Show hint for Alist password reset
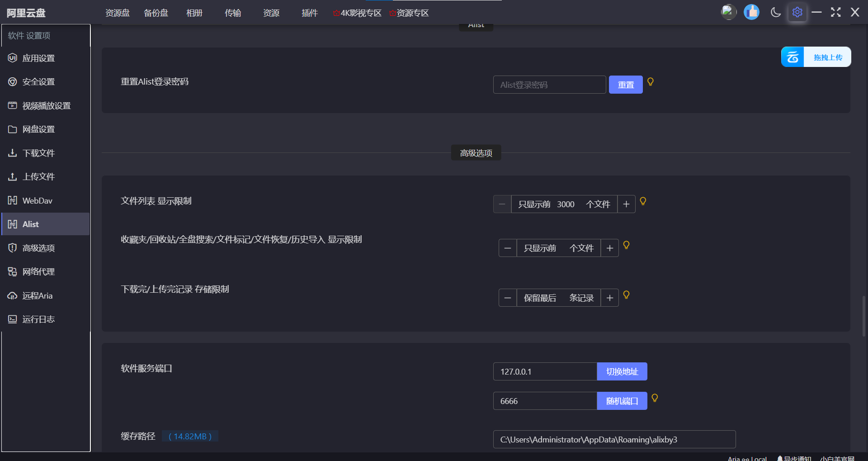 pos(651,81)
